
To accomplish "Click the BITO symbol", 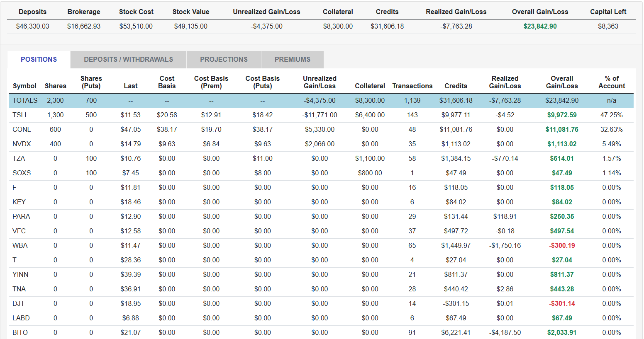I will click(x=20, y=332).
